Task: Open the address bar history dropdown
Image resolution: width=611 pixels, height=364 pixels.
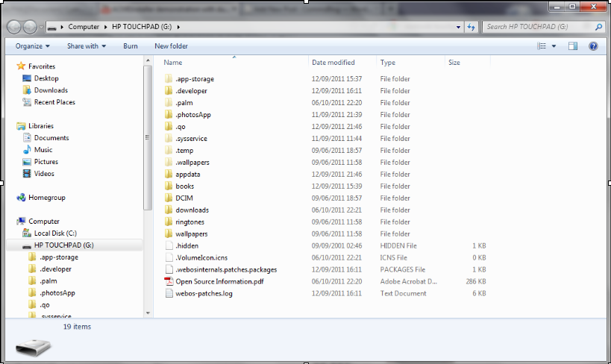Action: tap(458, 27)
